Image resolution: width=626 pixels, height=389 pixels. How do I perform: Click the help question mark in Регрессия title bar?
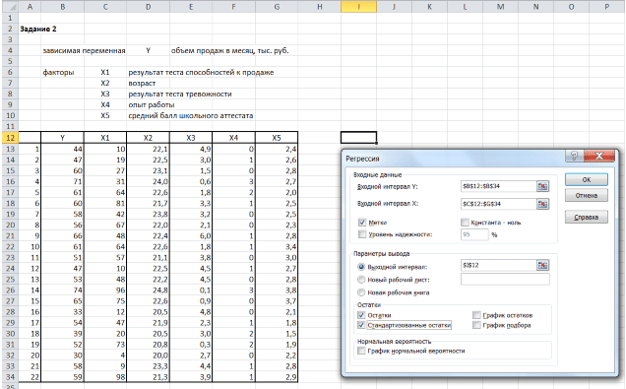point(574,156)
